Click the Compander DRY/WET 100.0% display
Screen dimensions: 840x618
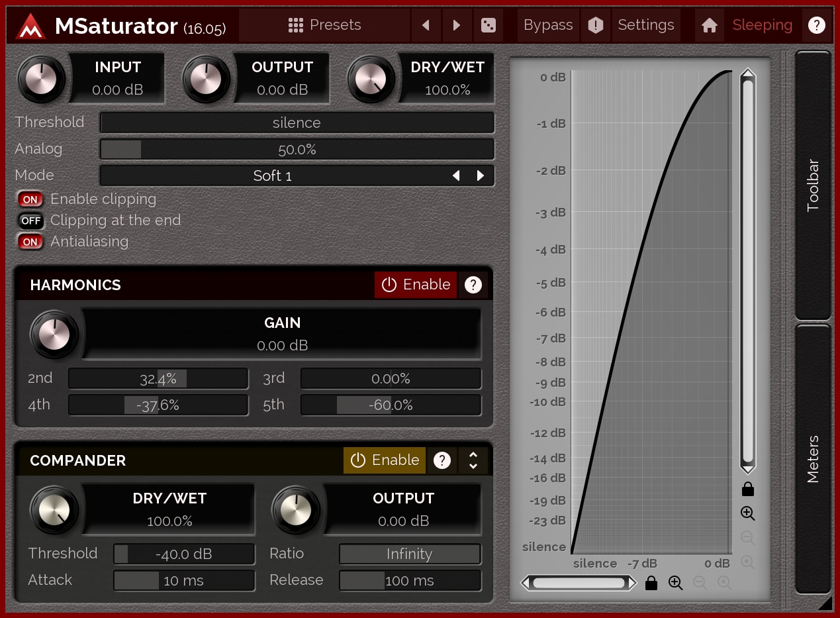pyautogui.click(x=169, y=509)
